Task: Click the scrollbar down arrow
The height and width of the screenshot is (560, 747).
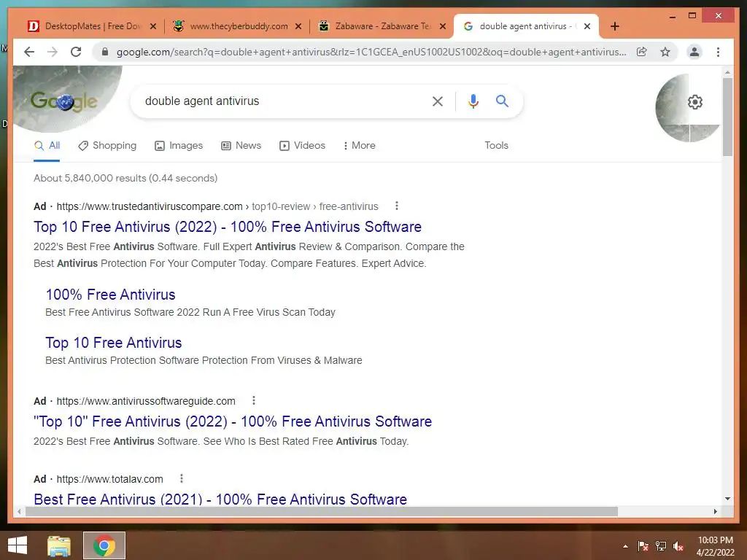Action: coord(727,499)
